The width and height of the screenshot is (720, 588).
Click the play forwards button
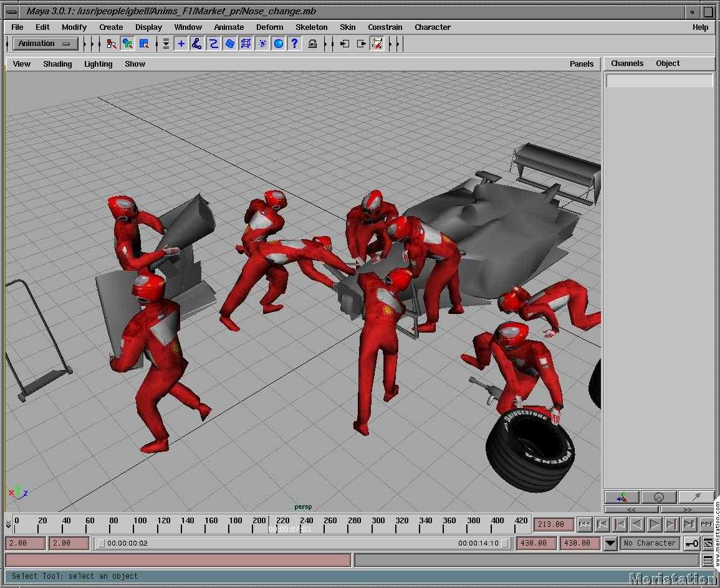point(655,524)
